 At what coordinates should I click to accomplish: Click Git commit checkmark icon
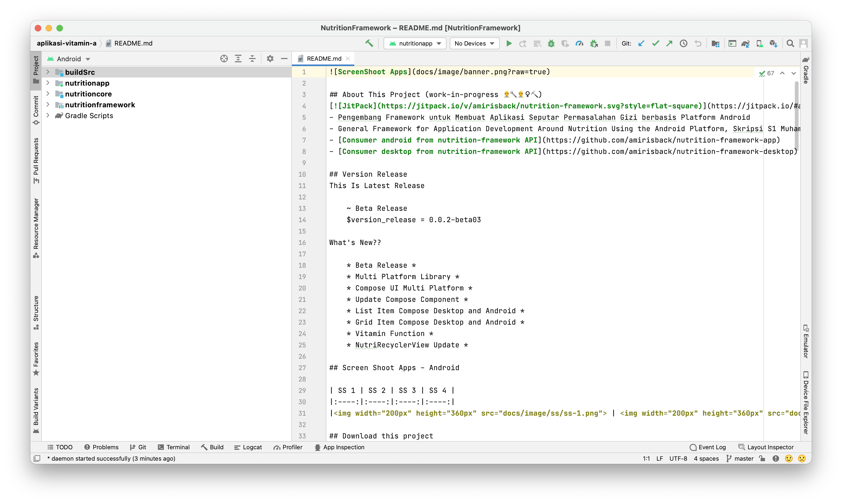655,43
